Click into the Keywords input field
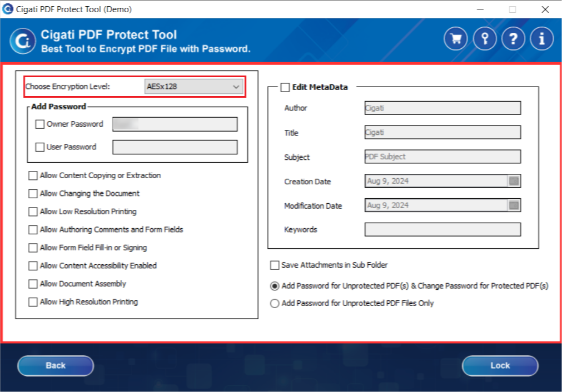The width and height of the screenshot is (562, 392). point(442,229)
